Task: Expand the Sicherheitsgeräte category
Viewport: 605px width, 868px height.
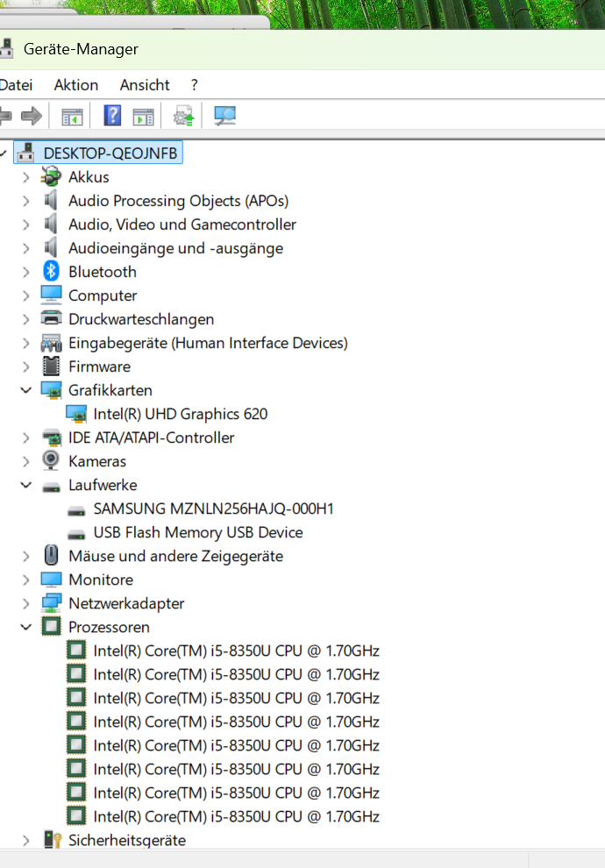Action: [26, 840]
